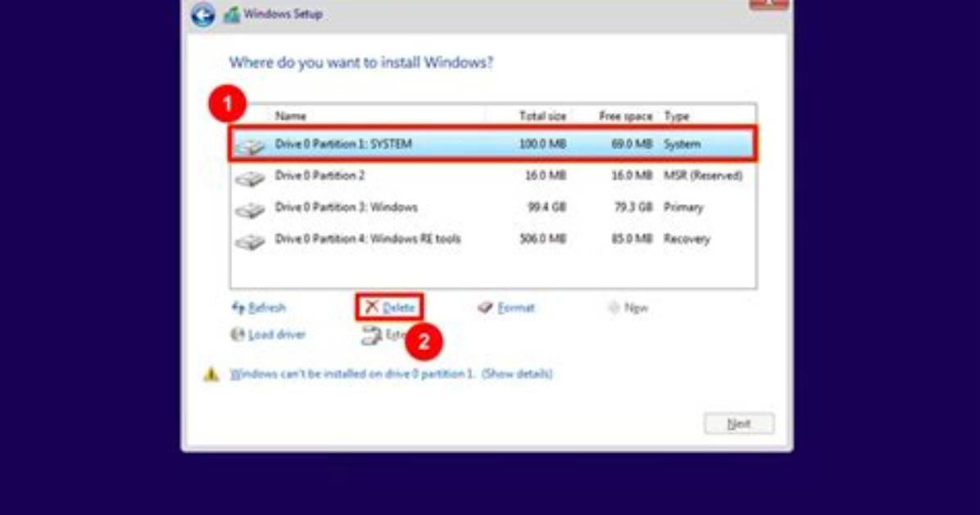Select Drive 0 Partition 3: Windows row
Image resolution: width=980 pixels, height=515 pixels.
coord(492,207)
